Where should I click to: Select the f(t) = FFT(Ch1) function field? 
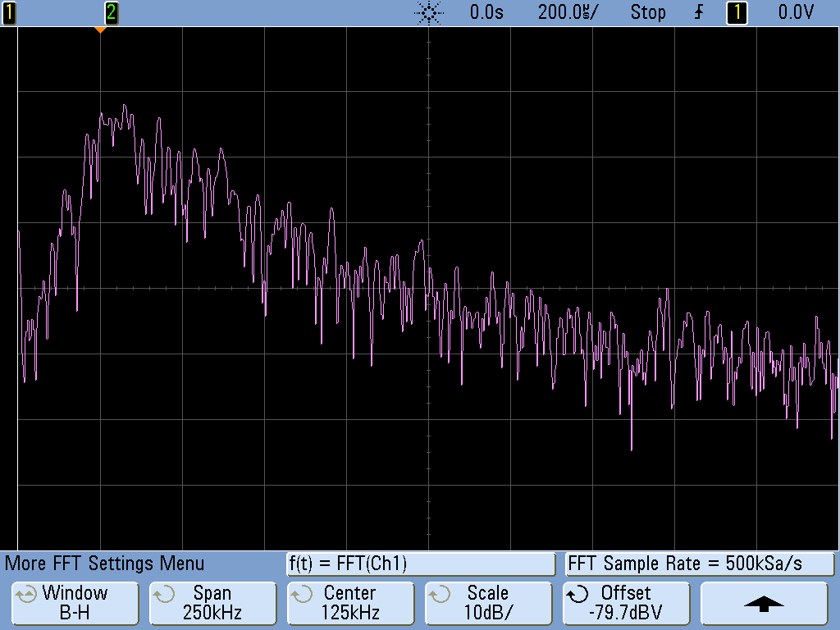(x=421, y=564)
